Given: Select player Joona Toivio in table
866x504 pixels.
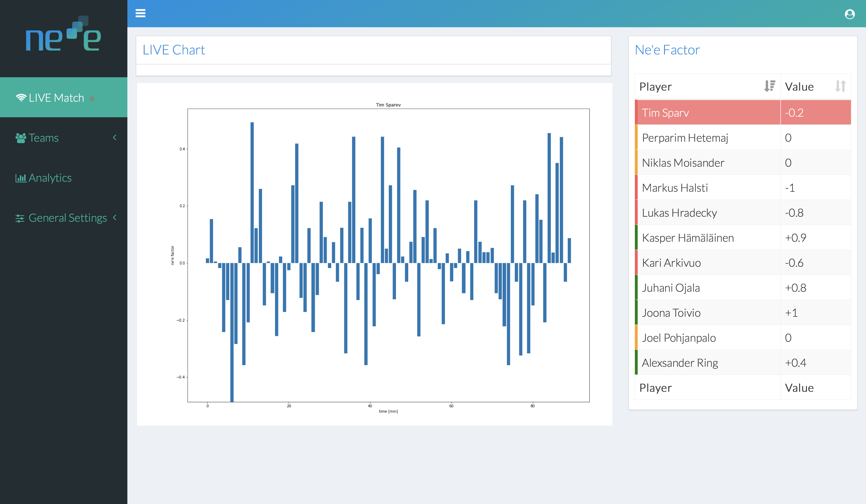Looking at the screenshot, I should pos(671,313).
